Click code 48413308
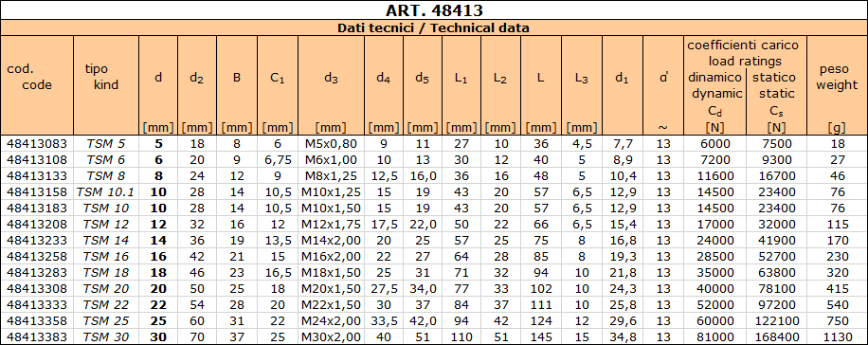This screenshot has width=868, height=345. [x=37, y=288]
